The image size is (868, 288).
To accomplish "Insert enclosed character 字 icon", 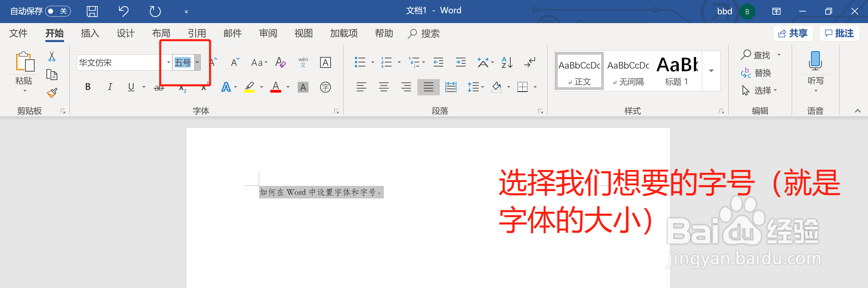I will 325,87.
